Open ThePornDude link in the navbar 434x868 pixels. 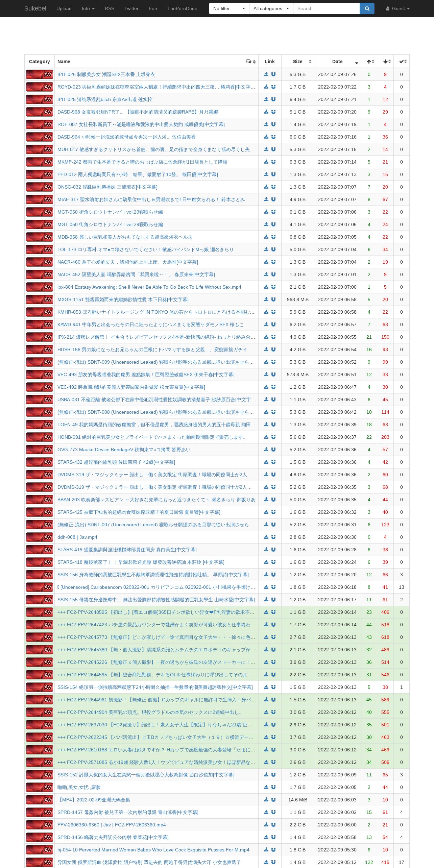[182, 8]
